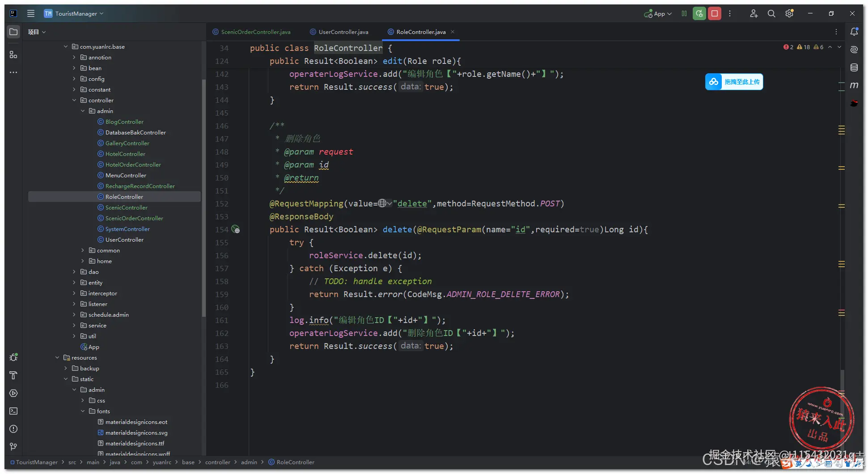Select DatabaseBakController in the project tree
The image size is (868, 474).
pyautogui.click(x=135, y=132)
